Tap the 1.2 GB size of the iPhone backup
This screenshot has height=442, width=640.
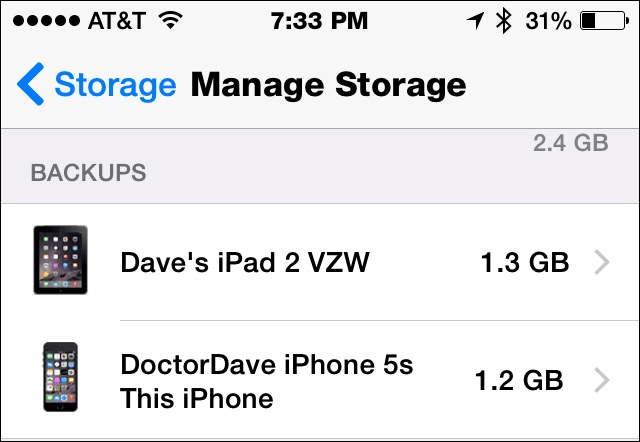pyautogui.click(x=519, y=380)
